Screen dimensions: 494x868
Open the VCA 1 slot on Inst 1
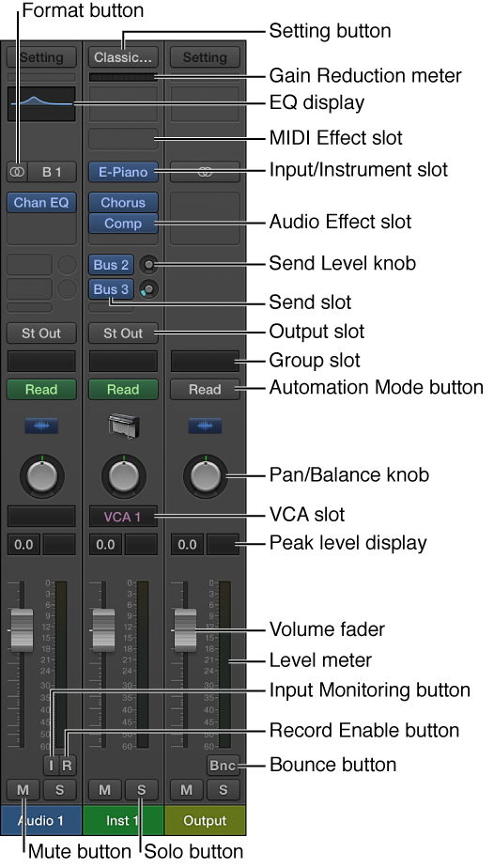123,517
